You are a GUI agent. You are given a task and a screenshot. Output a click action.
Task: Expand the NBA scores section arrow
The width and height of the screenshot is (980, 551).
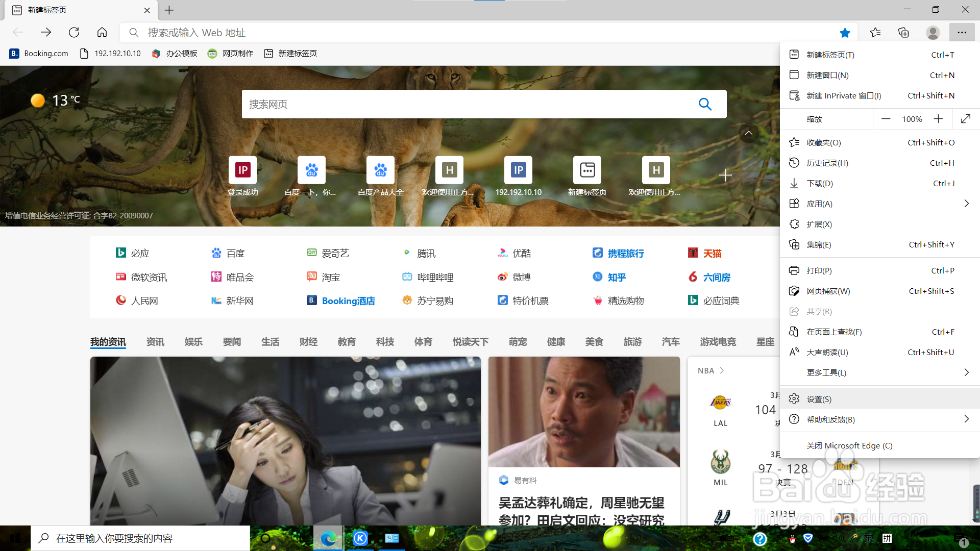pos(722,370)
